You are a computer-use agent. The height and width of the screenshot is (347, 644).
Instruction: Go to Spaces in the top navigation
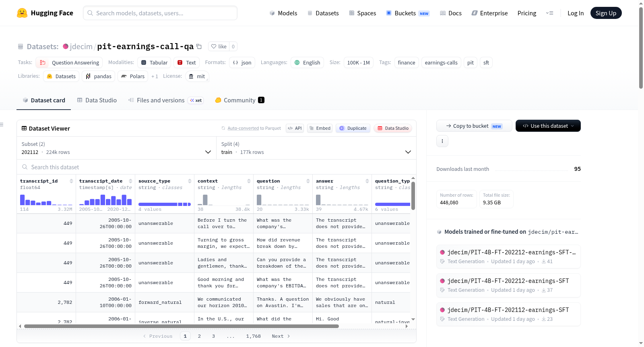pos(363,13)
